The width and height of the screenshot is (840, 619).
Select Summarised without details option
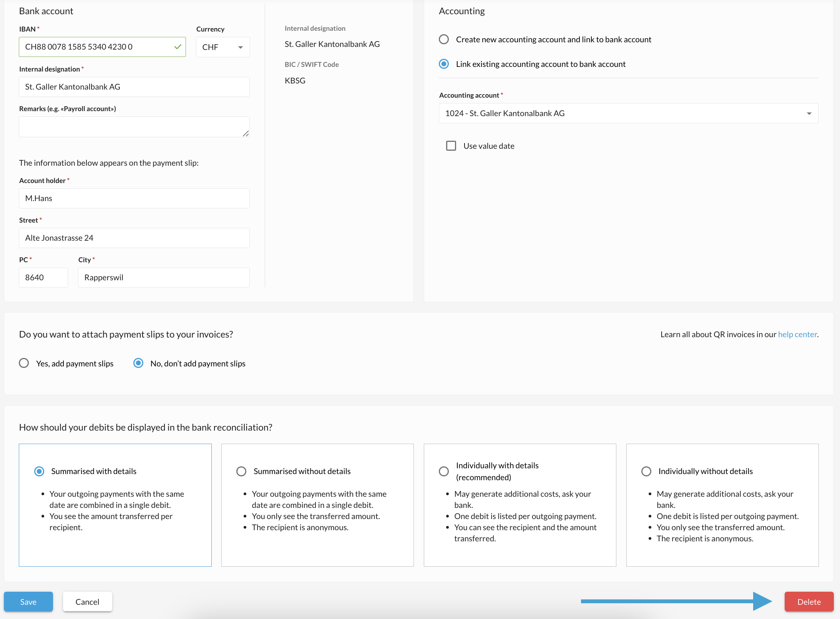coord(241,471)
